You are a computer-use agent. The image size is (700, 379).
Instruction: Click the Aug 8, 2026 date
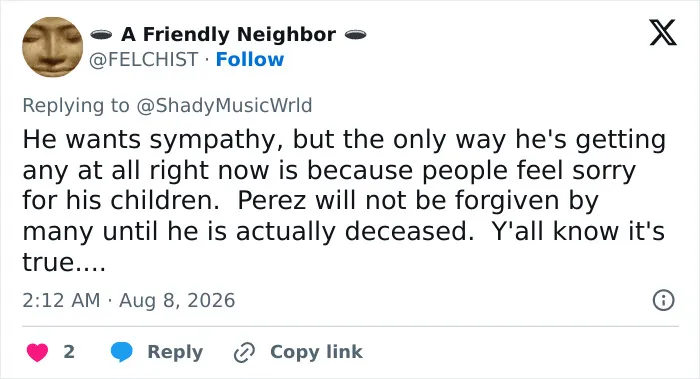[177, 300]
